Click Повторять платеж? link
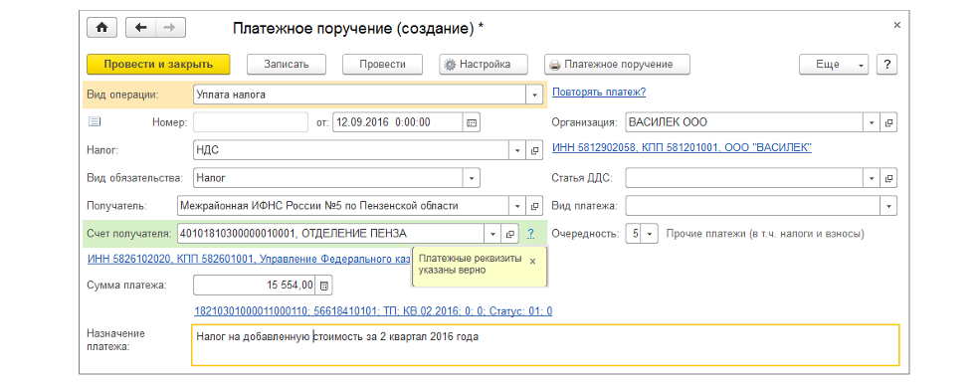This screenshot has width=980, height=384. pyautogui.click(x=599, y=93)
